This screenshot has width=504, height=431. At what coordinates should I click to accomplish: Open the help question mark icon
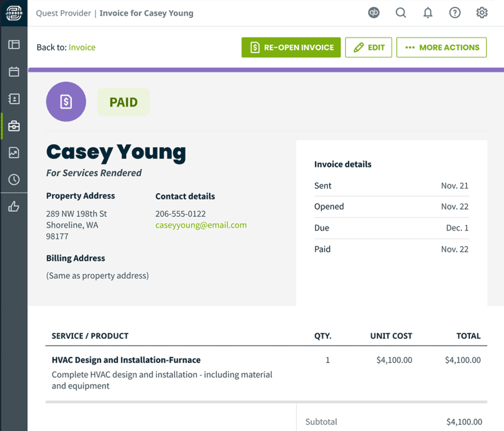(455, 13)
